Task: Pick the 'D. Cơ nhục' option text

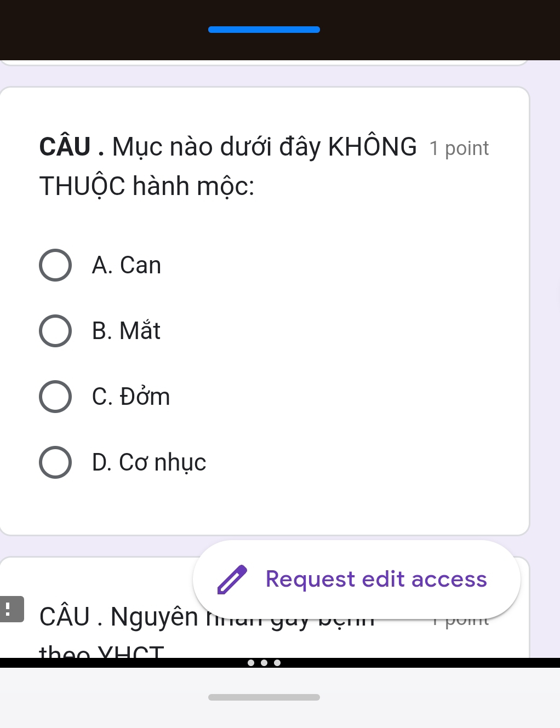Action: (x=149, y=462)
